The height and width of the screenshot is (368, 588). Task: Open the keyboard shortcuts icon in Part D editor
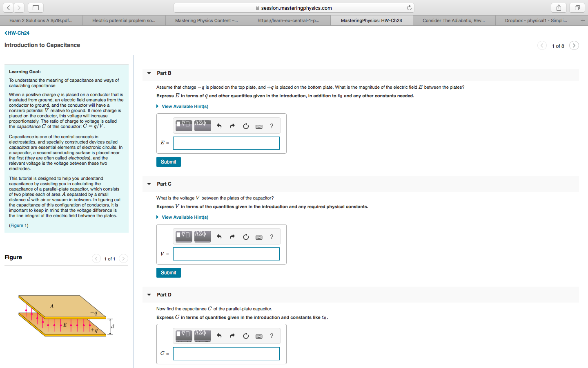(x=259, y=336)
